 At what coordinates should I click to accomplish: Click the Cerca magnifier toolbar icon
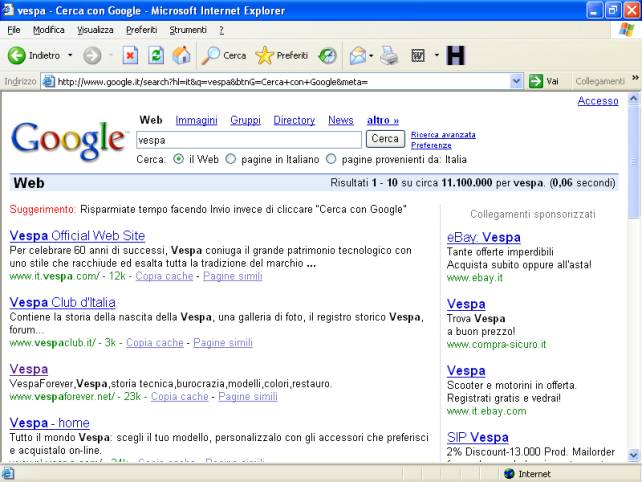point(224,55)
